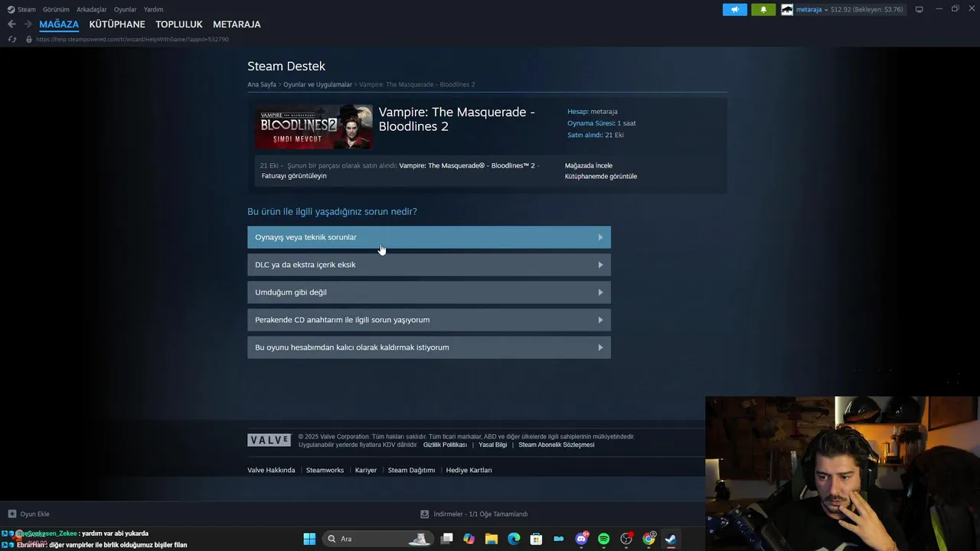Select Oynayış veya teknik sorunlar option
The width and height of the screenshot is (980, 551).
(x=429, y=237)
